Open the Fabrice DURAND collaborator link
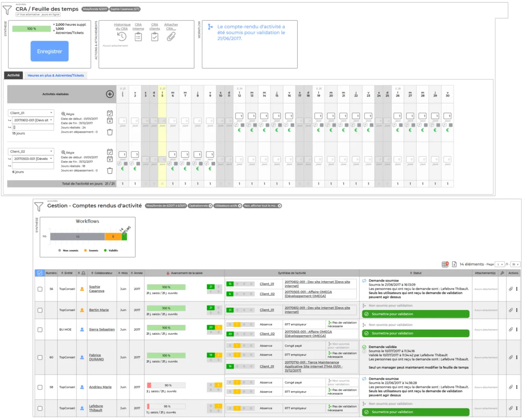 (x=97, y=357)
